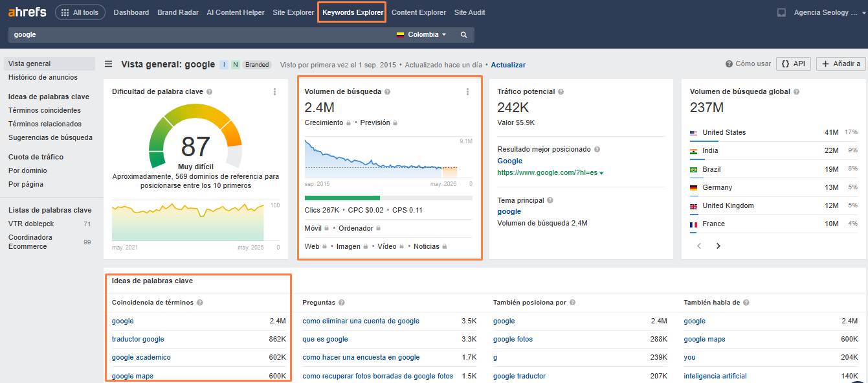Select Términos coincidentes in the sidebar
The image size is (868, 383).
pyautogui.click(x=45, y=111)
